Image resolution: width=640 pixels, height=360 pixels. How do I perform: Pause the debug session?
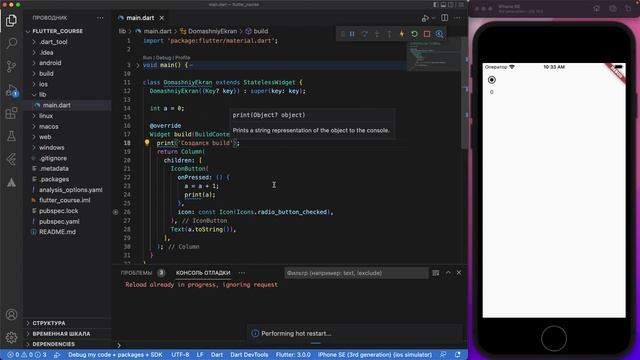[x=352, y=34]
